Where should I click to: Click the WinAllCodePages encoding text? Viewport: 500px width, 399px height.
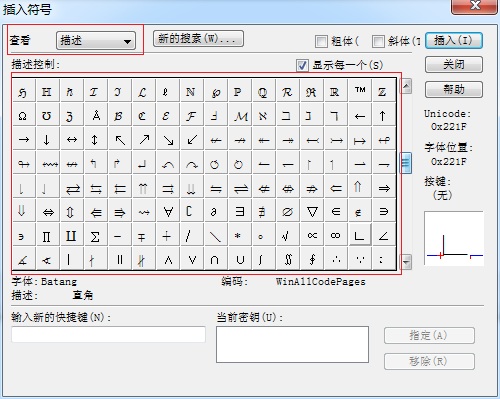click(x=321, y=282)
